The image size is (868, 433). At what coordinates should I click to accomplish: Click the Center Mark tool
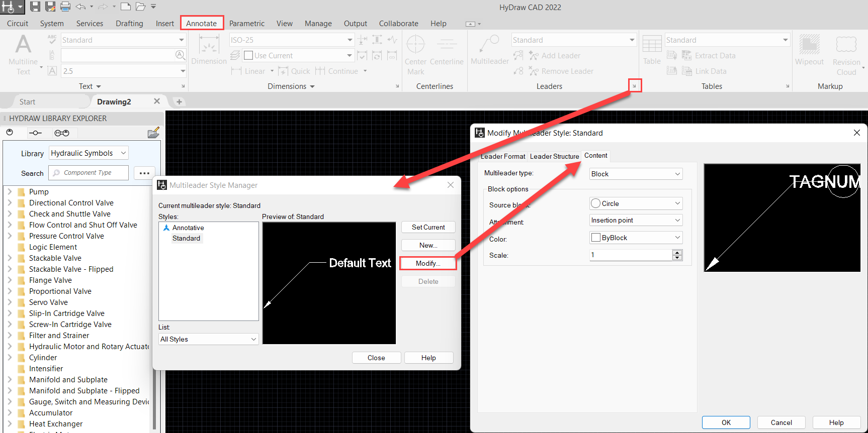point(415,55)
